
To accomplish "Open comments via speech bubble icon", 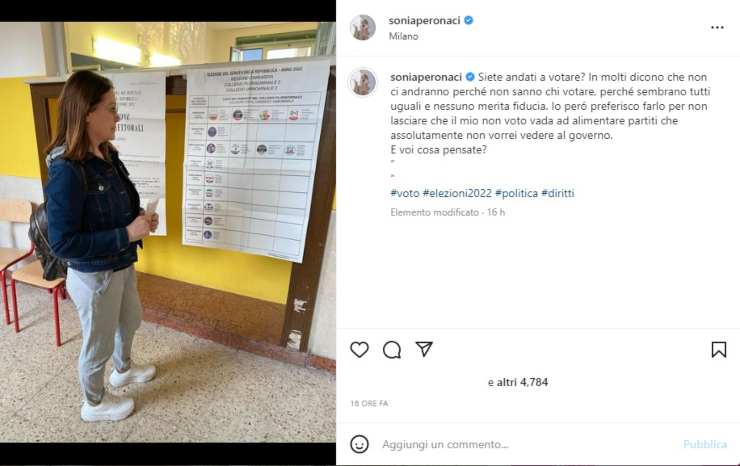I will [x=392, y=350].
